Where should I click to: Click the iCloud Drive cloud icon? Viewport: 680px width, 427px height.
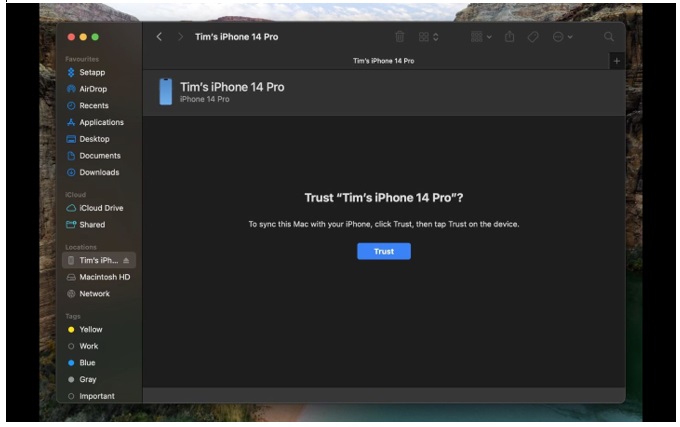pyautogui.click(x=71, y=208)
